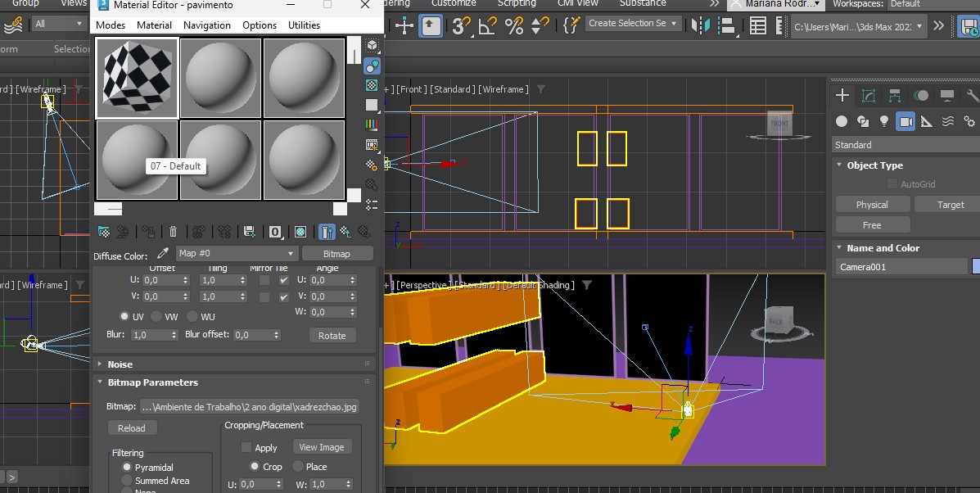Click the Get Material icon
This screenshot has height=493, width=980.
click(103, 232)
